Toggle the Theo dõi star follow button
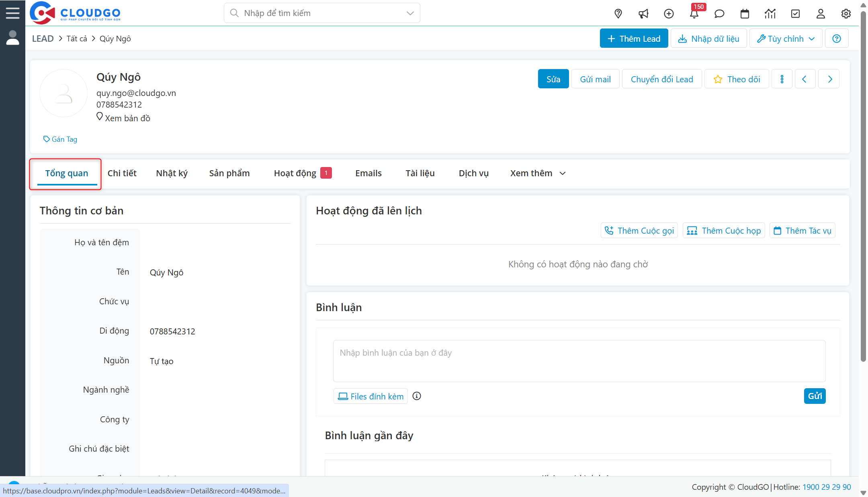This screenshot has height=497, width=868. tap(737, 79)
